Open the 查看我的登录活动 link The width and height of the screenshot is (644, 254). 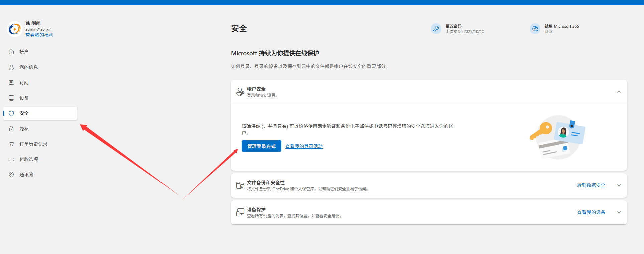point(304,146)
